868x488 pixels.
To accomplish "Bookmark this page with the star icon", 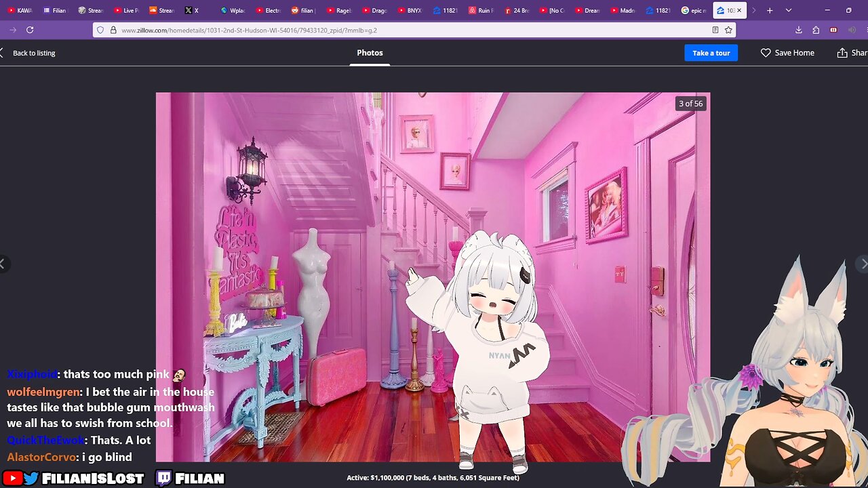I will point(728,30).
